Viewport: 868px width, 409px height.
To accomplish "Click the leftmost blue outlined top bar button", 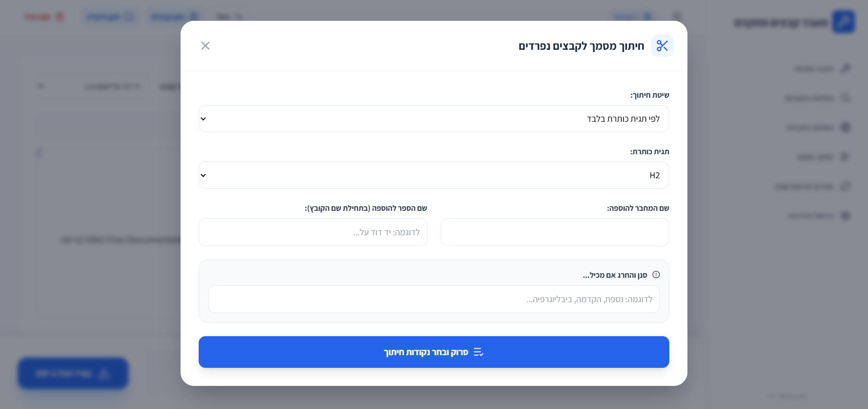I will tap(110, 17).
